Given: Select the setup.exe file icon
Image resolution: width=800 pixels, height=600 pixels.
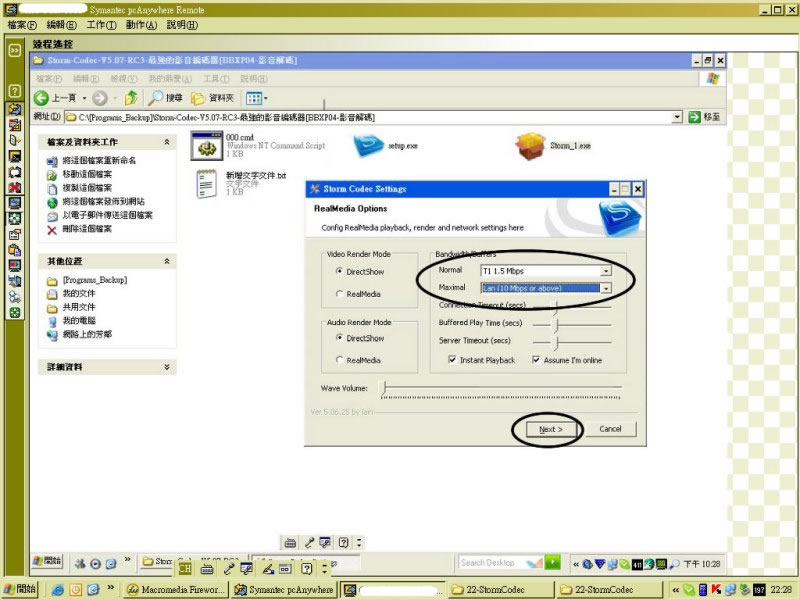Looking at the screenshot, I should click(x=368, y=146).
